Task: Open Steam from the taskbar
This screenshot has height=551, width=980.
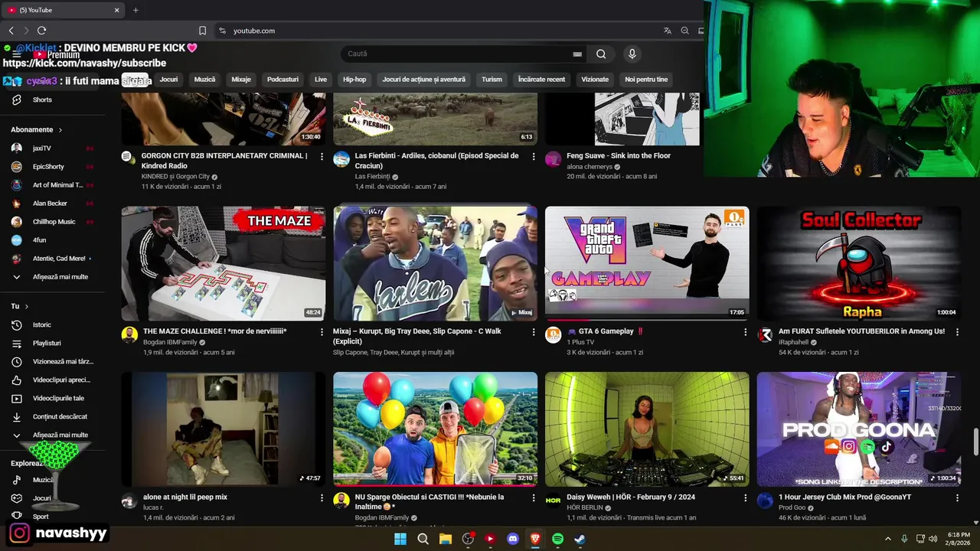Action: (580, 539)
